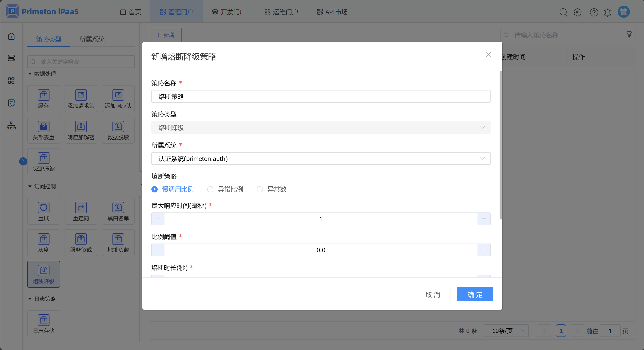644x350 pixels.
Task: Select the 异常比例 radio option
Action: click(210, 189)
